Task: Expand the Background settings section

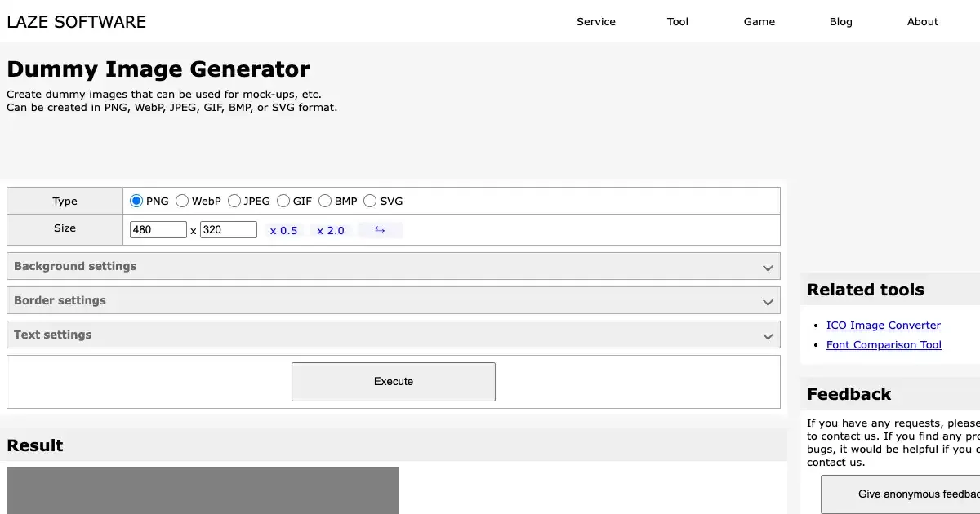Action: pyautogui.click(x=393, y=266)
